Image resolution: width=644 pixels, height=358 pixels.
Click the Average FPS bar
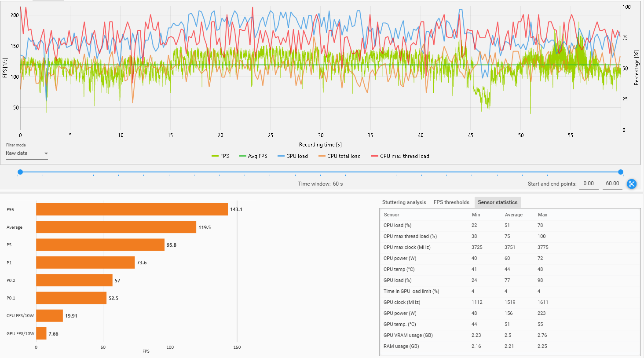click(x=116, y=227)
